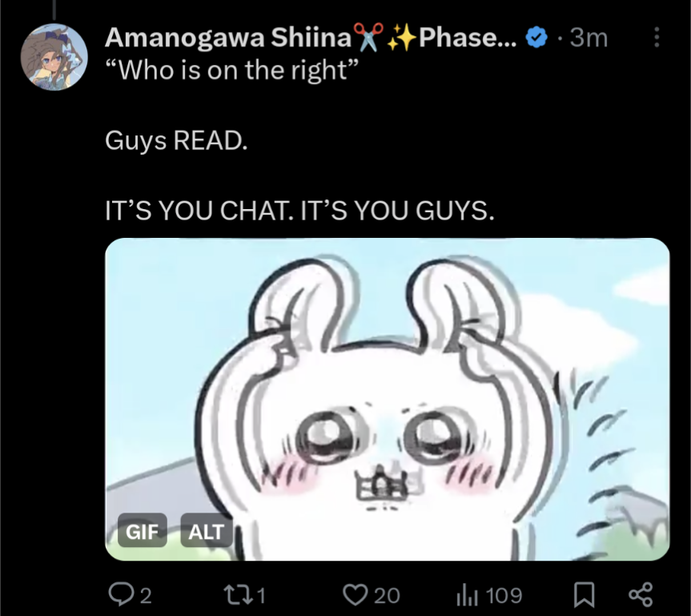
Task: Open the three-dot more options menu
Action: click(x=657, y=37)
